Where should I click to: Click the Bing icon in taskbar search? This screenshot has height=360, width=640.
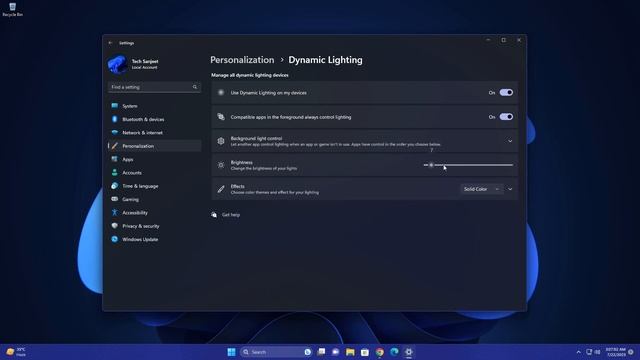tap(307, 352)
